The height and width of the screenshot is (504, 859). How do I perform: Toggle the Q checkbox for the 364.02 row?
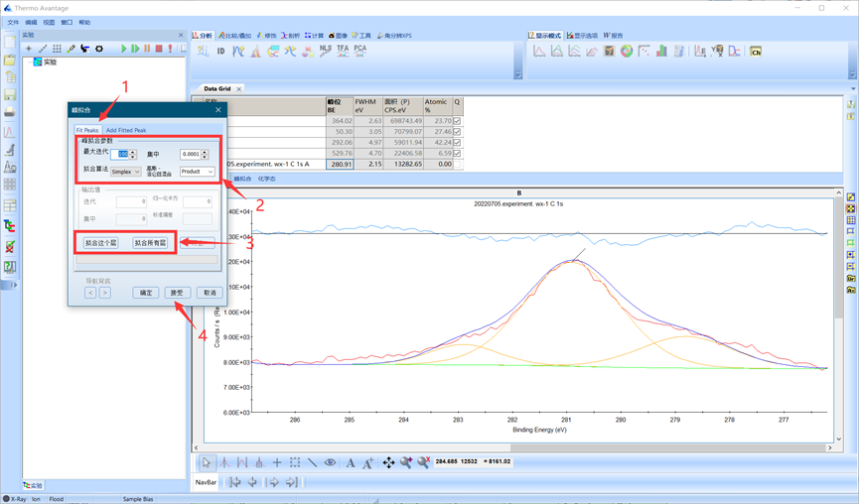(457, 121)
